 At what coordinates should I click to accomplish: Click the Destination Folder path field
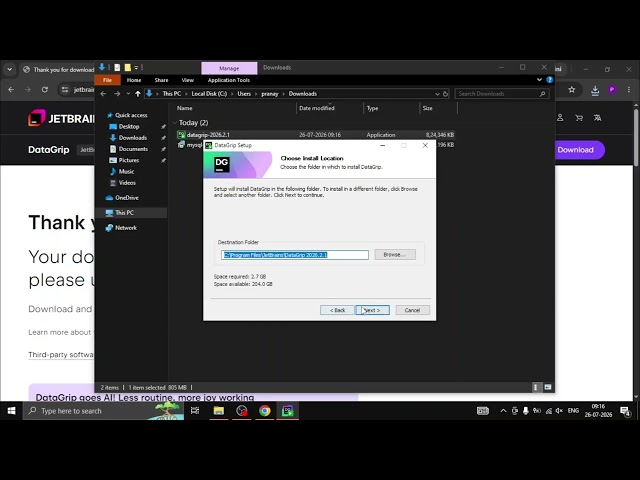pyautogui.click(x=295, y=255)
